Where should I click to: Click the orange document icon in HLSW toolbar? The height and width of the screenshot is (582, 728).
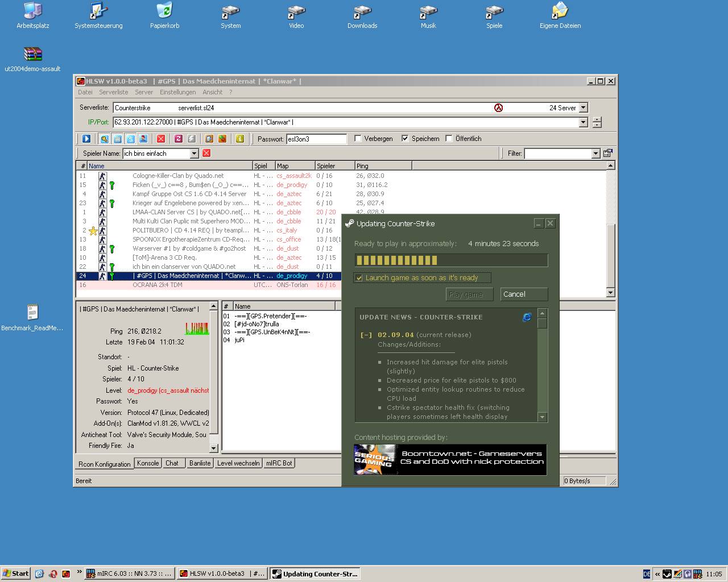[209, 139]
